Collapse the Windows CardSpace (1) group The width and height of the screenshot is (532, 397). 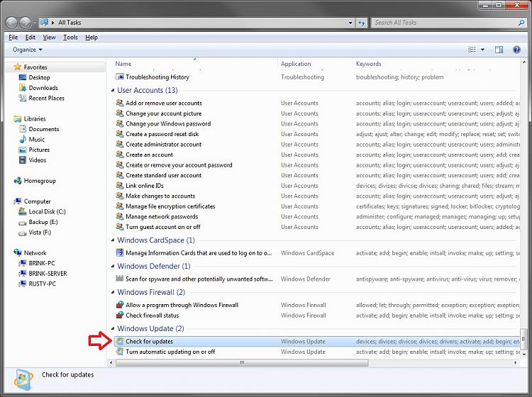coord(113,240)
